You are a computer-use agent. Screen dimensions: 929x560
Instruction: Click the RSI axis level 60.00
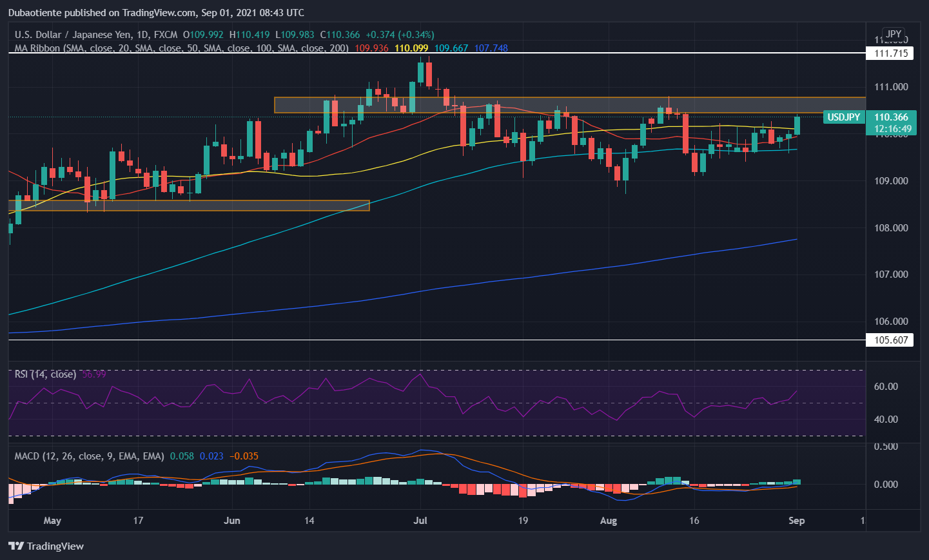(x=886, y=387)
